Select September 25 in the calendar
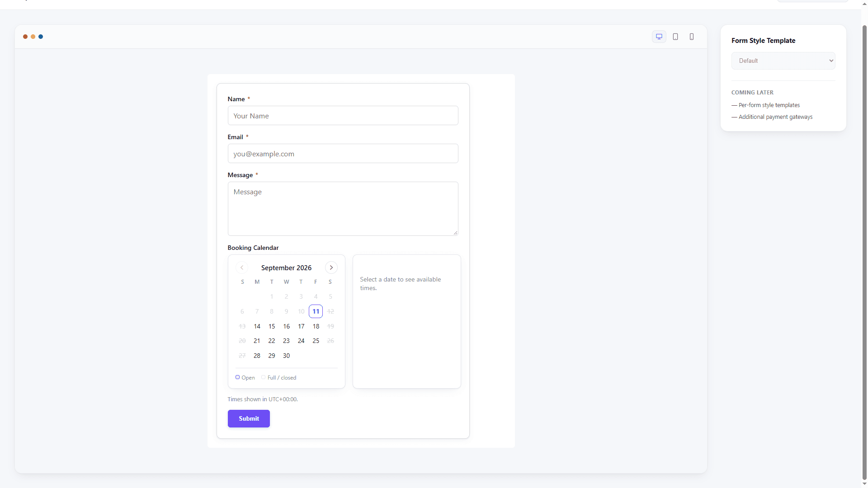 (x=316, y=341)
